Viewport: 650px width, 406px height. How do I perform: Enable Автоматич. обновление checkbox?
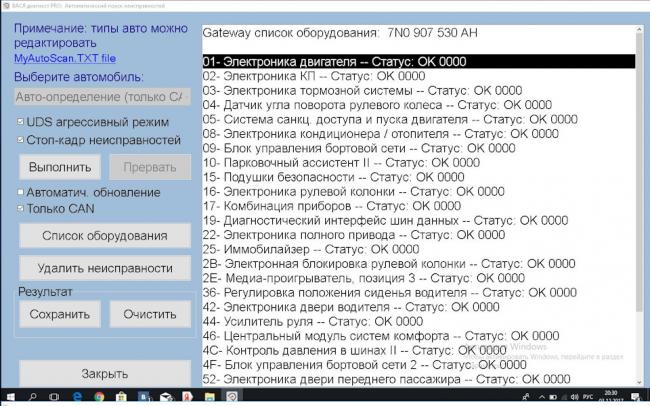tap(20, 192)
